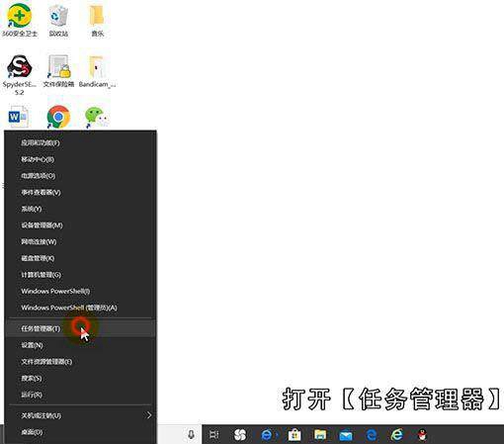Open Task View from the taskbar

coord(214,435)
